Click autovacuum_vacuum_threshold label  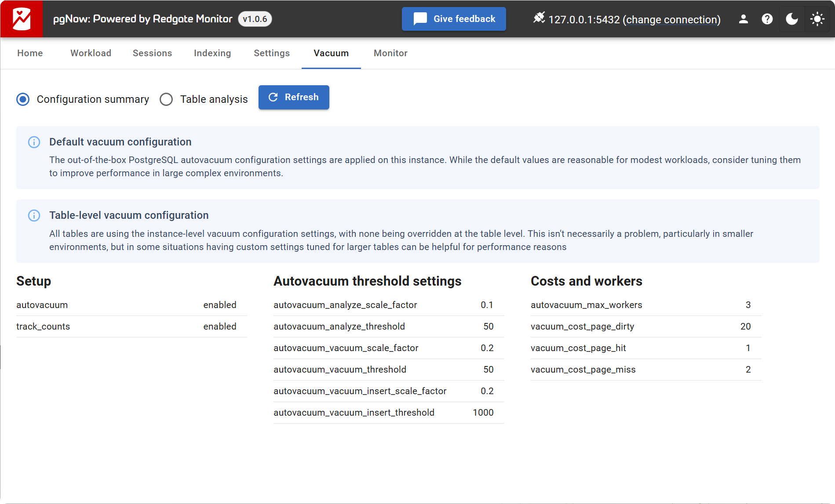pos(340,370)
